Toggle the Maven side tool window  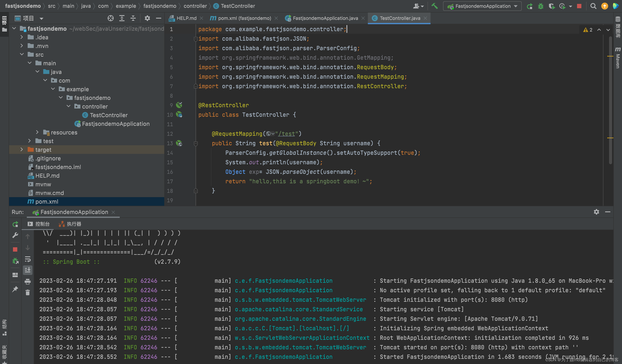617,57
